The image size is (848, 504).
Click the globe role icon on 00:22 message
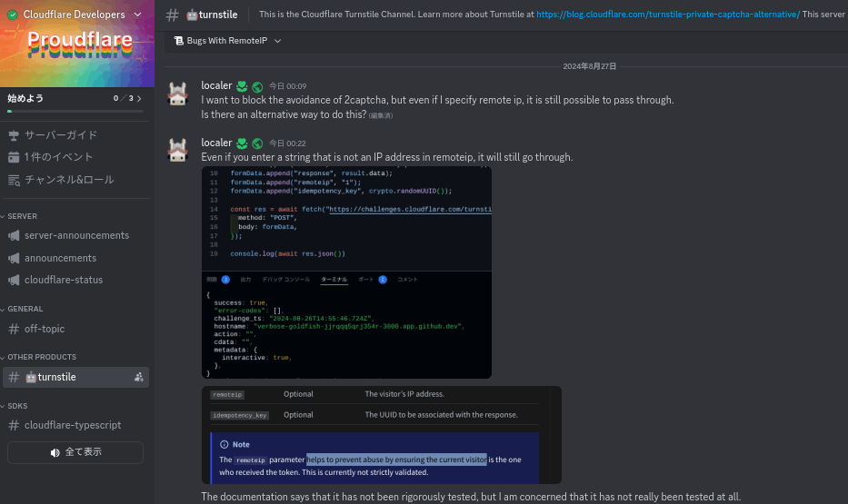click(x=257, y=143)
